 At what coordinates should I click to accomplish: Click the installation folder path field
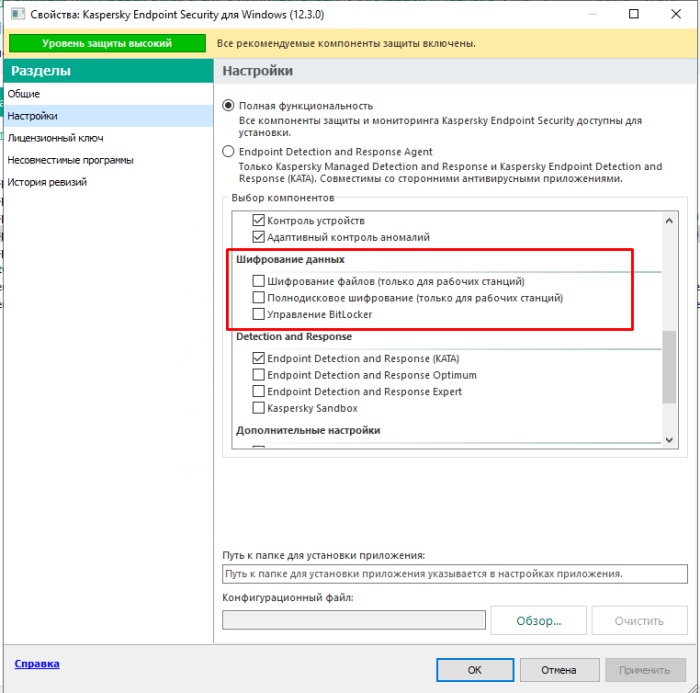coord(455,574)
